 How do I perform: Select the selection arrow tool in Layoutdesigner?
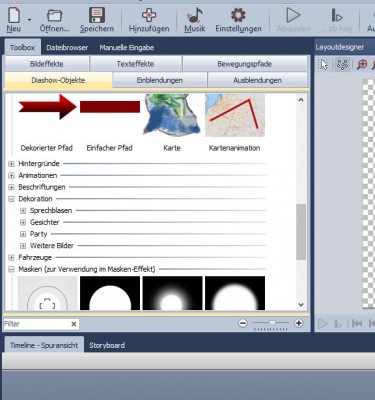click(x=323, y=64)
